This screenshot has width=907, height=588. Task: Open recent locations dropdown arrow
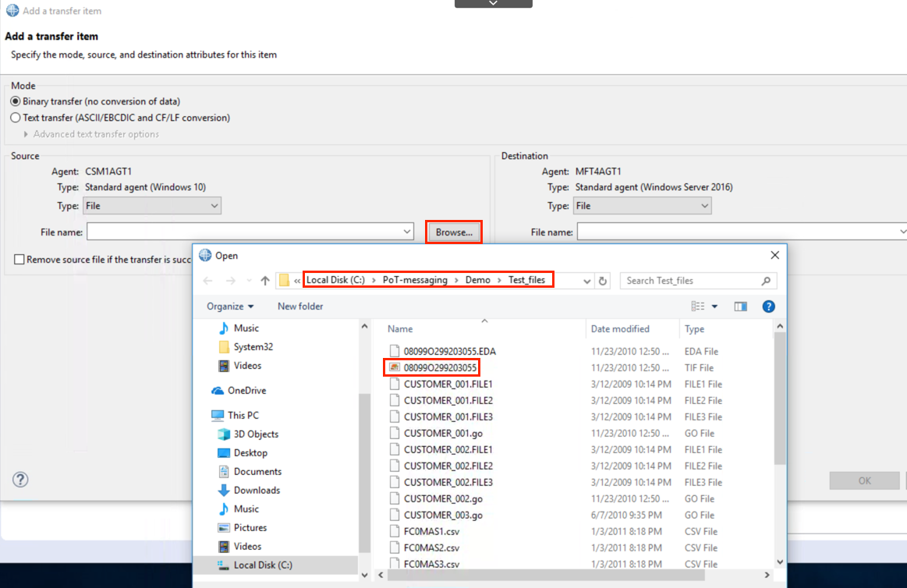tap(249, 281)
